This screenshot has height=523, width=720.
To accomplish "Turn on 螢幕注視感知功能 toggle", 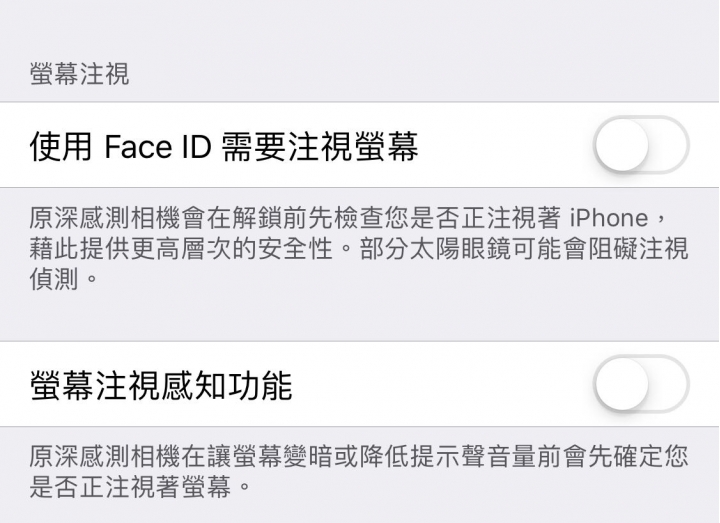I will coord(641,383).
